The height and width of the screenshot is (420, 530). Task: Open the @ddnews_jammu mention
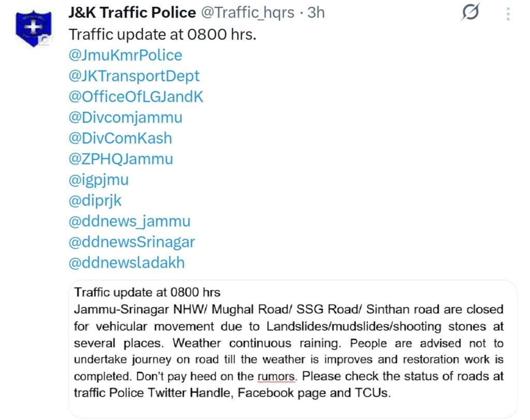(x=130, y=222)
